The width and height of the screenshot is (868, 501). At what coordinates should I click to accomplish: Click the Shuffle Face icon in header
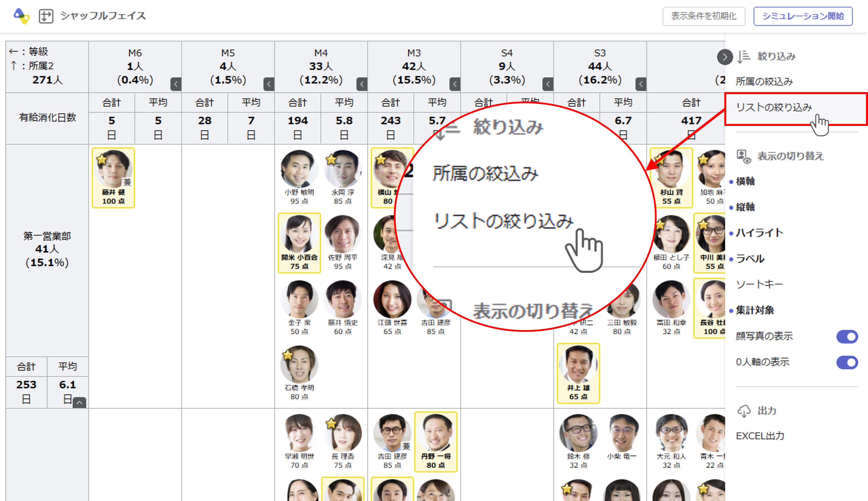[46, 16]
